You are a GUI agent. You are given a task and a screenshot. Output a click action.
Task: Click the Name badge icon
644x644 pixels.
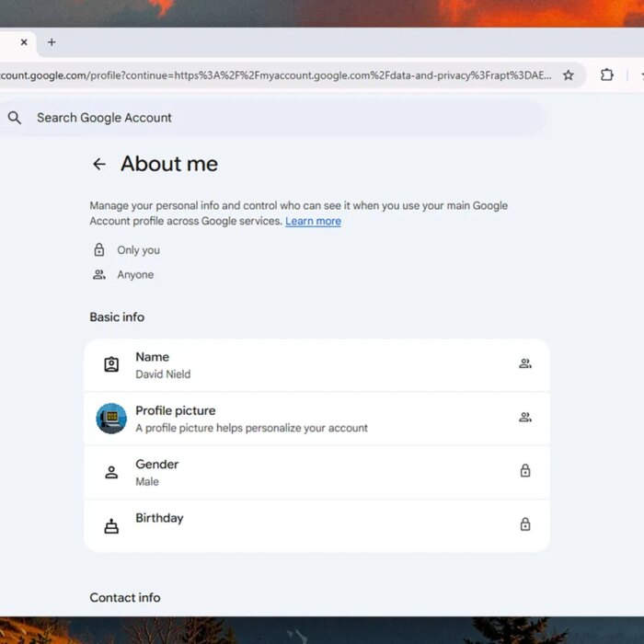pos(111,364)
